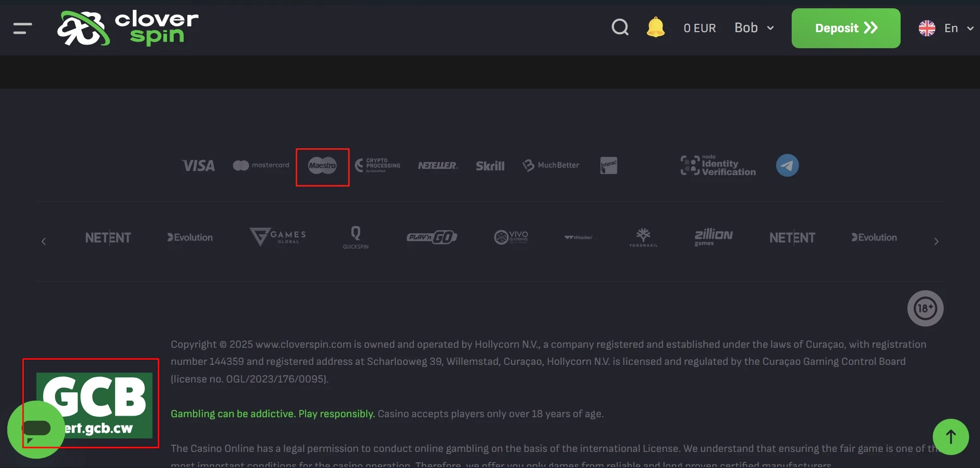Image resolution: width=980 pixels, height=468 pixels.
Task: Click the Quickspin provider logo
Action: coord(356,238)
